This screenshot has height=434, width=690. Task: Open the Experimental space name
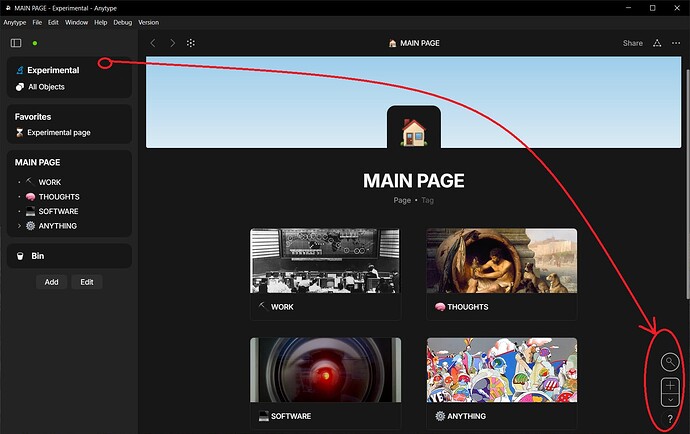[53, 70]
